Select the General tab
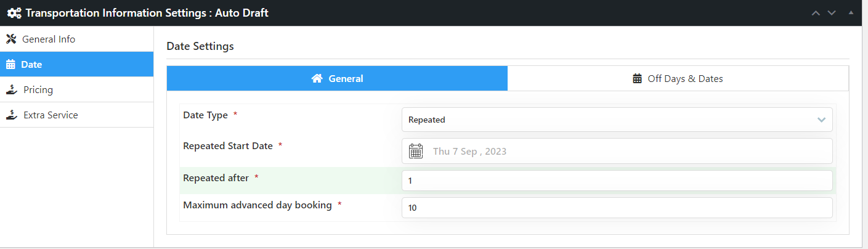Viewport: 868px width, 249px height. [x=337, y=79]
